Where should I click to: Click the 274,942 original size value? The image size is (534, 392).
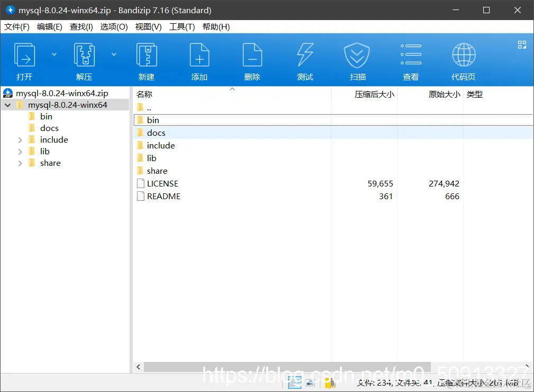[x=444, y=184]
